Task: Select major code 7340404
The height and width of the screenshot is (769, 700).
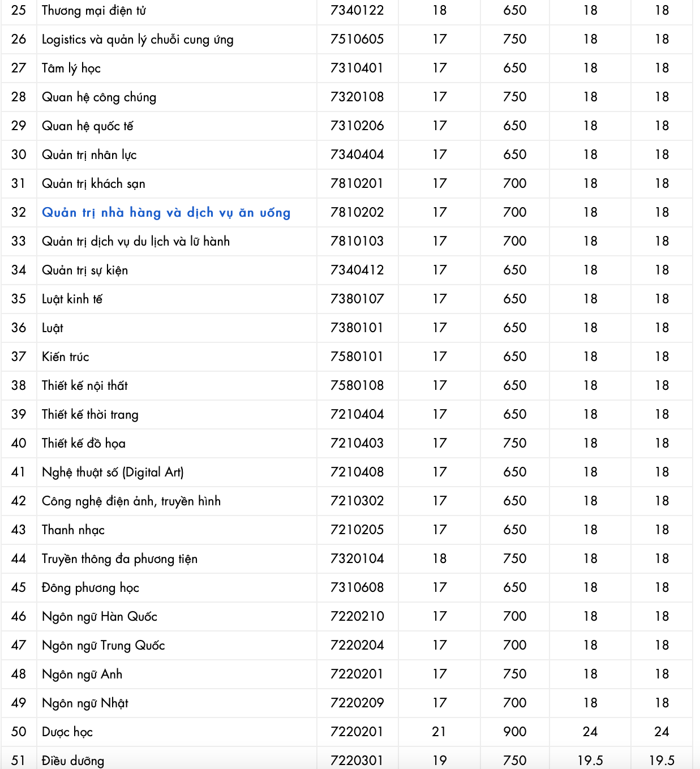Action: pos(357,154)
